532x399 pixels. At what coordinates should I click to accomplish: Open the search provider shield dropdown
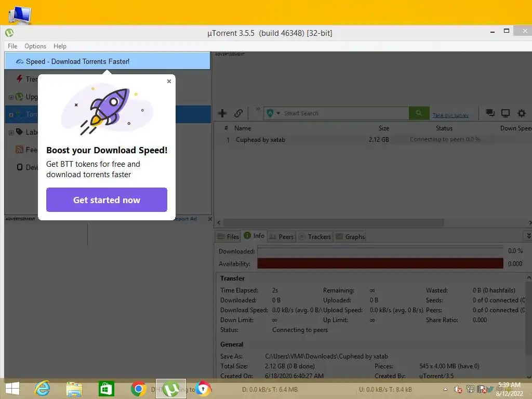coord(273,113)
